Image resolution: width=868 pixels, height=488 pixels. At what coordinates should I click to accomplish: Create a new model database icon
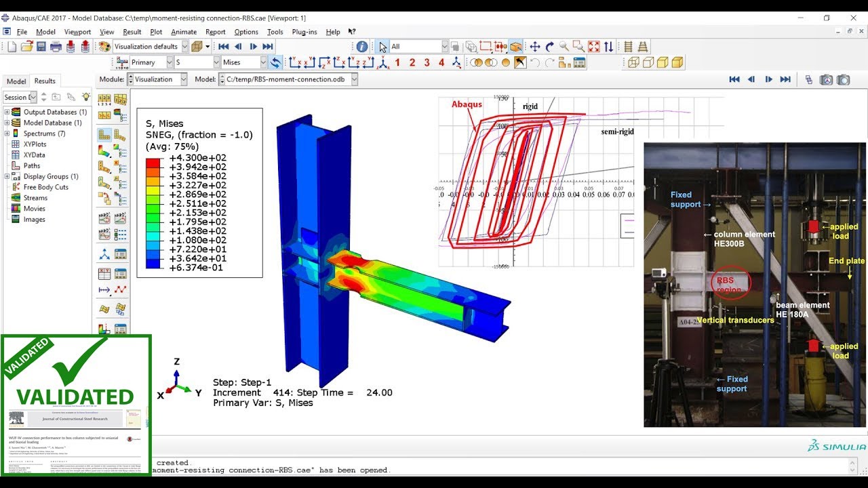click(12, 47)
